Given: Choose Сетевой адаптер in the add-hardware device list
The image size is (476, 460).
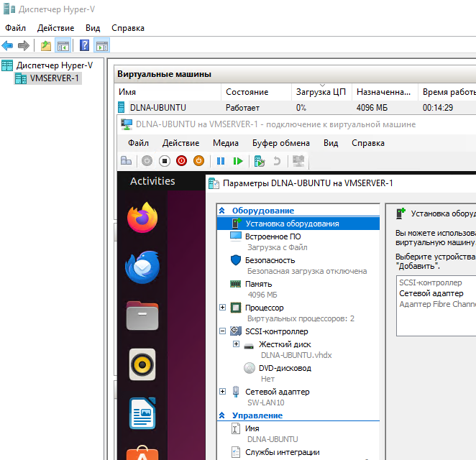Looking at the screenshot, I should [431, 293].
